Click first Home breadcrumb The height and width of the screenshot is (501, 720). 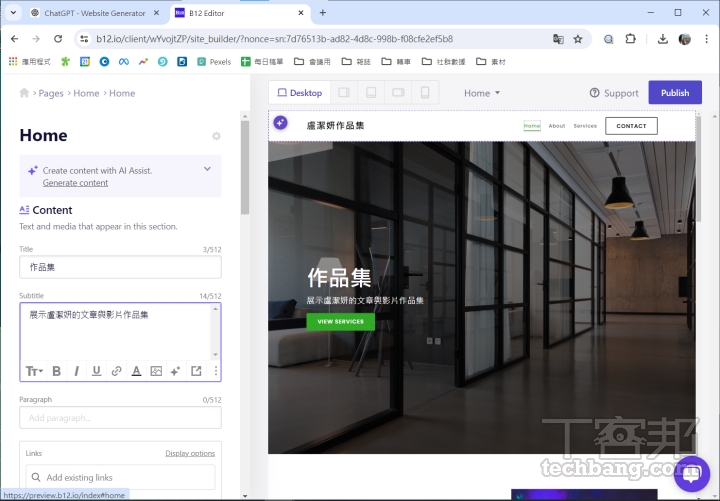(86, 93)
